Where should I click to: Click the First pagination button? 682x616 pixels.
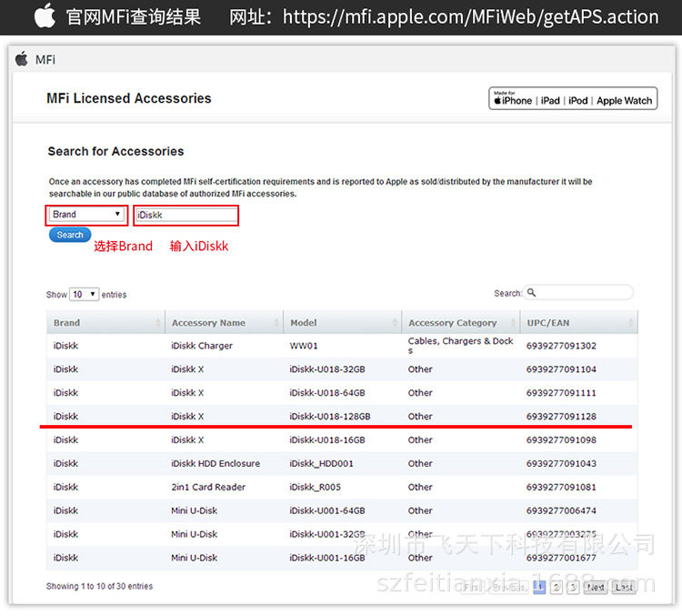click(471, 588)
